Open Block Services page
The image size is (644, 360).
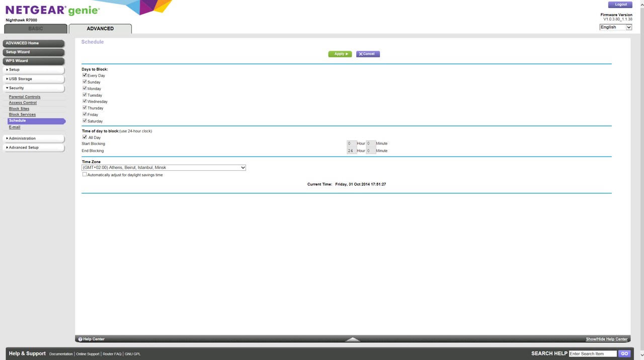coord(22,115)
